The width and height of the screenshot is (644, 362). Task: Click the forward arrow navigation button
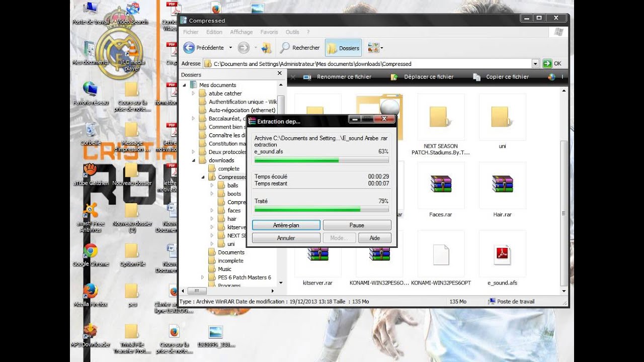[244, 48]
